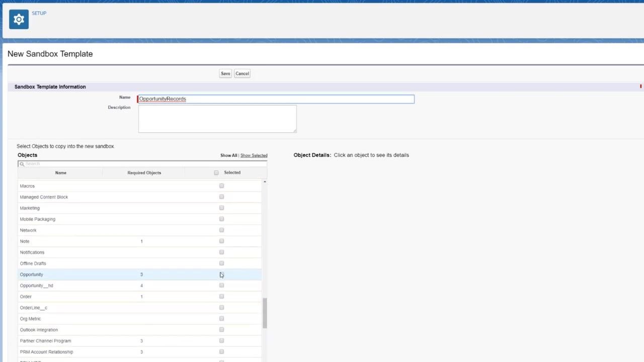The height and width of the screenshot is (362, 644).
Task: Check the Opportunity row checkbox
Action: pyautogui.click(x=221, y=274)
